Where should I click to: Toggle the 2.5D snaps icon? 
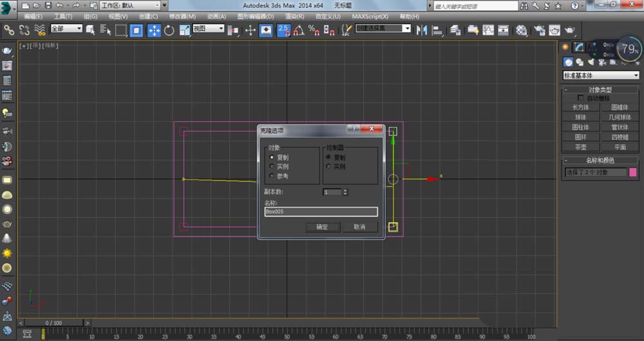click(284, 30)
